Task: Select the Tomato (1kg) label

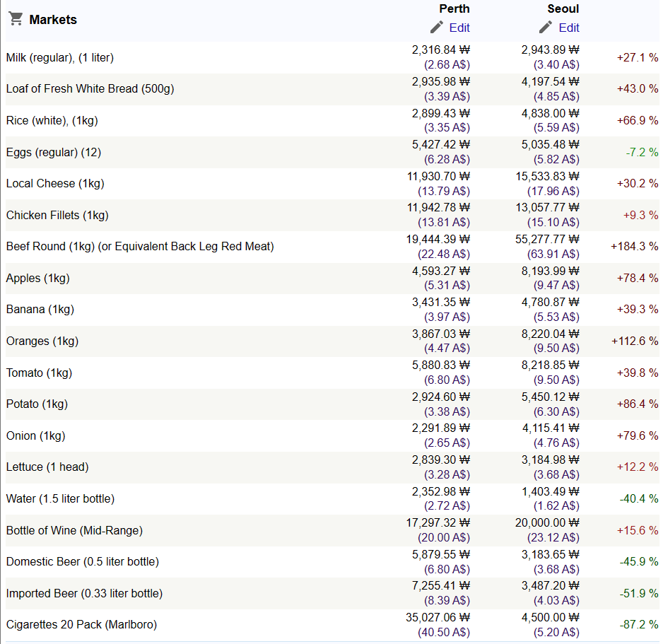Action: pyautogui.click(x=40, y=373)
